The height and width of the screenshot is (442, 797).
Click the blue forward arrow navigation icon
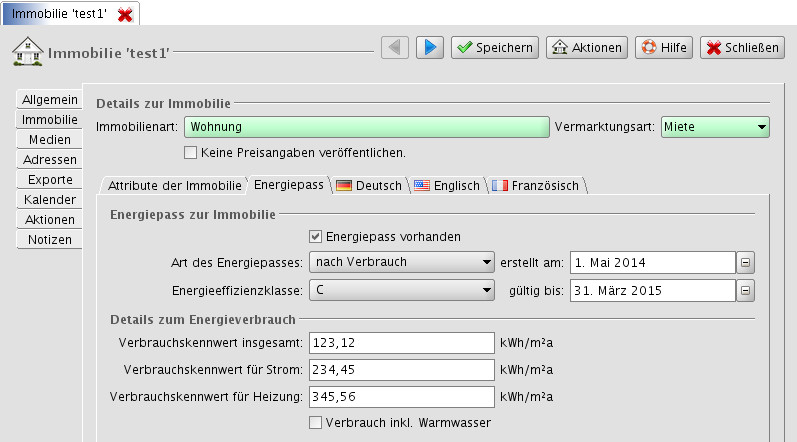(430, 47)
